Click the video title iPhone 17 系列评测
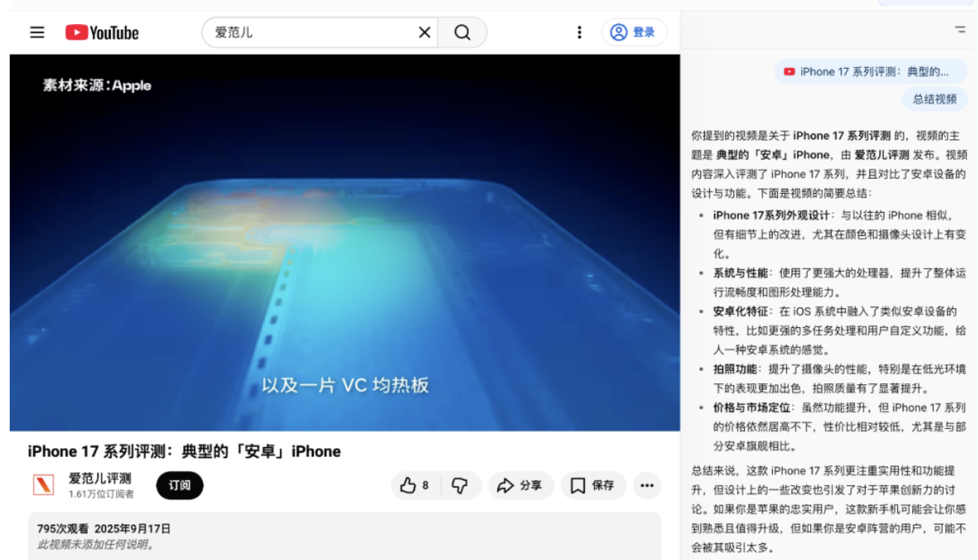This screenshot has width=978, height=560. [184, 451]
